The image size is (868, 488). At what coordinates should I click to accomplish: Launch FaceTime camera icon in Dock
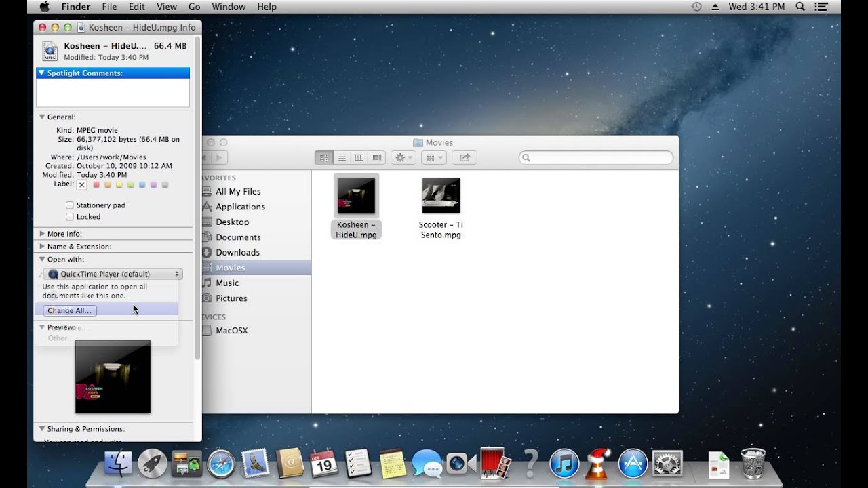tap(462, 464)
